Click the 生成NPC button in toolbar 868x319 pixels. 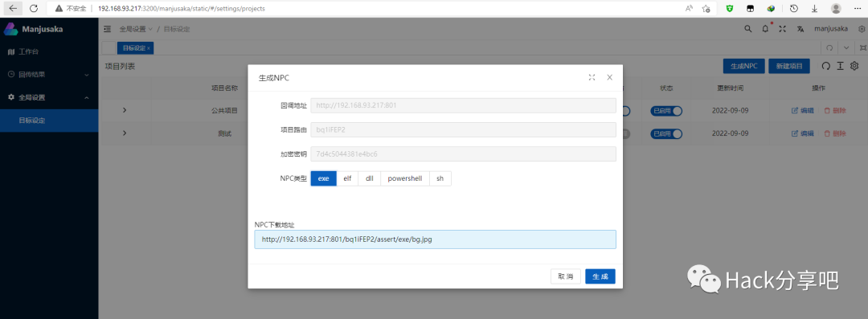tap(743, 66)
